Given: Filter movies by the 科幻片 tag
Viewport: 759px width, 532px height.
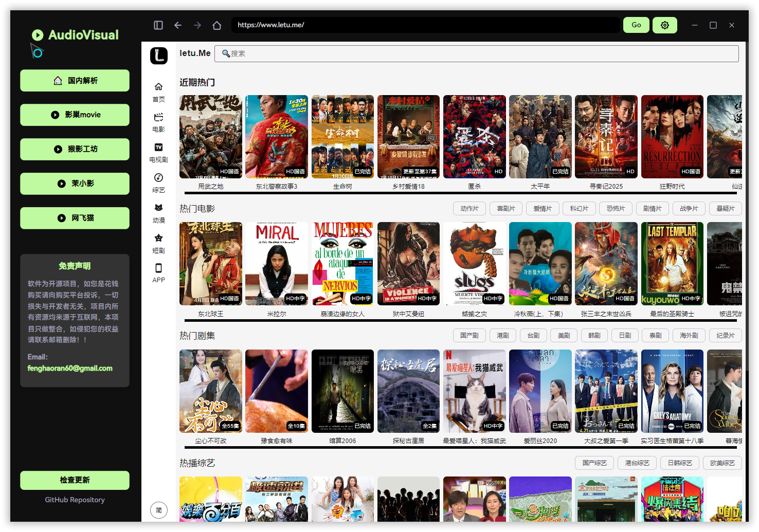Looking at the screenshot, I should [x=579, y=208].
